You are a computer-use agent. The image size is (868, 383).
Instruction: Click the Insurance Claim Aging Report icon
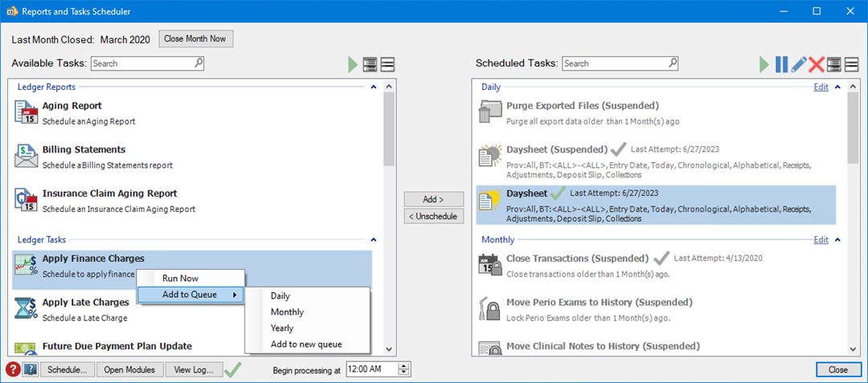click(27, 200)
